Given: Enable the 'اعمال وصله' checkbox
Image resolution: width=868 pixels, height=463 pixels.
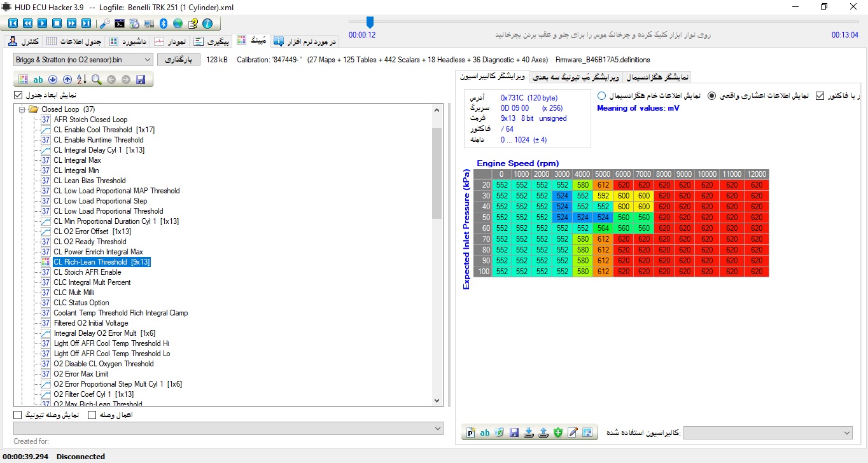Looking at the screenshot, I should (x=92, y=415).
